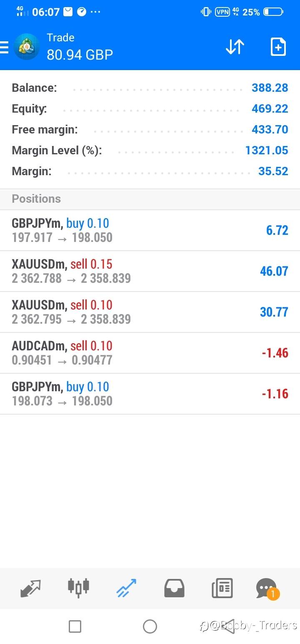Select the GBPJPYm buy position at 198.073
Viewport: 300px width, 644px height.
tap(150, 394)
